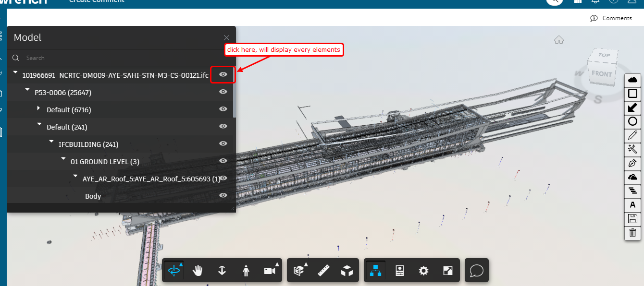Open the Measure ruler tool

[x=323, y=270]
